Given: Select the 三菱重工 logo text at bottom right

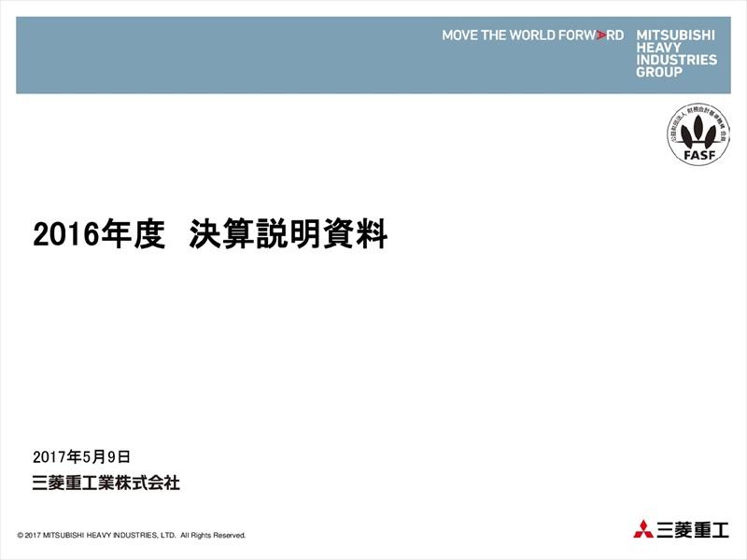Looking at the screenshot, I should (x=693, y=530).
